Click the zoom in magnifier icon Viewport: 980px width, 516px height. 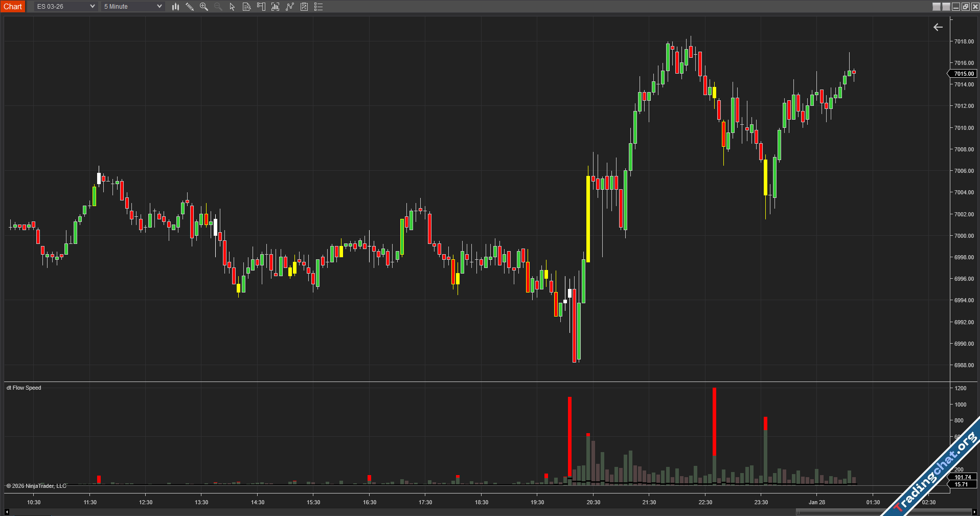click(x=204, y=7)
